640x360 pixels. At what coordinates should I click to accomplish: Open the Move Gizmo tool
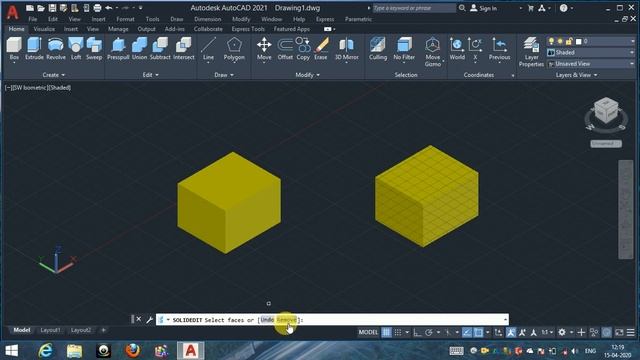tap(432, 51)
